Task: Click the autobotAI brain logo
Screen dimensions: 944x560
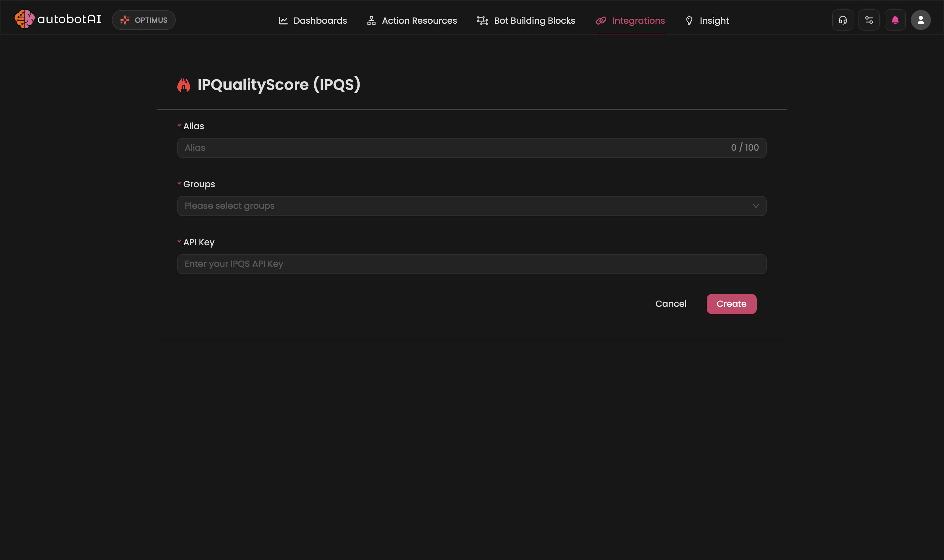Action: click(x=25, y=19)
